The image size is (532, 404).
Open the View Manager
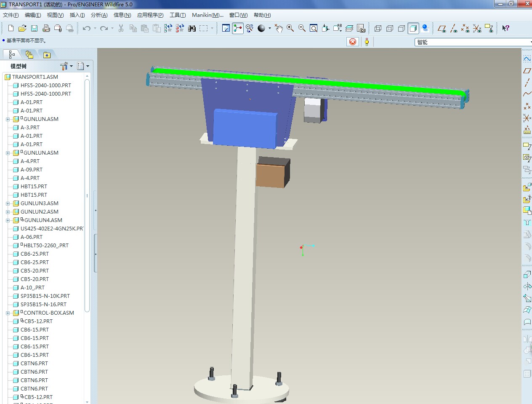361,28
